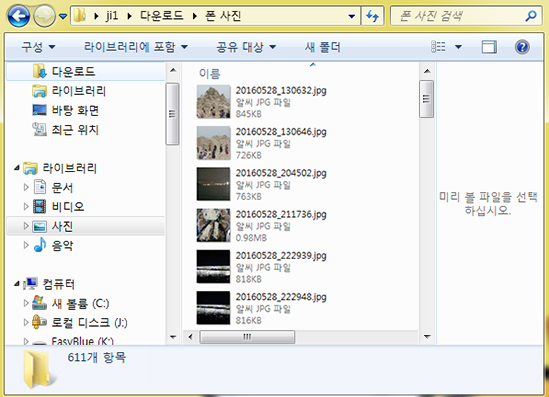
Task: Select 다운로드 in the address path
Action: [161, 16]
